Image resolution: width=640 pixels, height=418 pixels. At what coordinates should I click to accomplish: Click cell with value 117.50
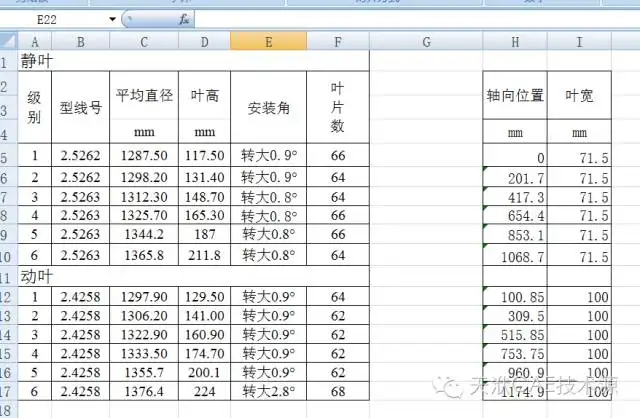pyautogui.click(x=204, y=155)
